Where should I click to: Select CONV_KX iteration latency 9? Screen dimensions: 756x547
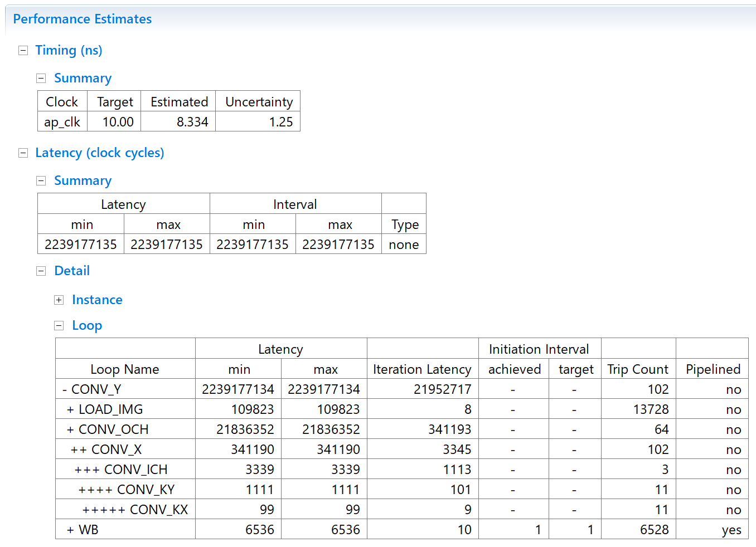[x=423, y=509]
